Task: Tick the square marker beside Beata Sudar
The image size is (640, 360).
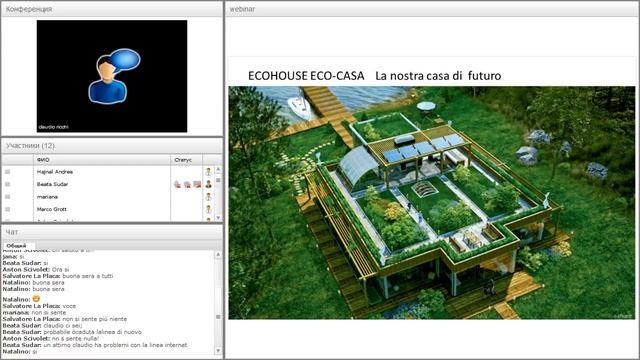Action: tap(7, 184)
